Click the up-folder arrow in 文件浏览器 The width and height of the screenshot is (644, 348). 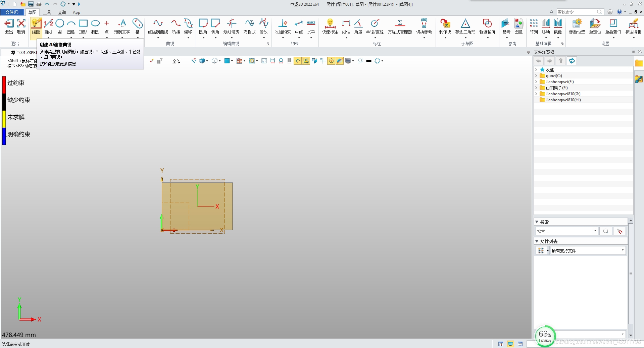click(x=561, y=61)
